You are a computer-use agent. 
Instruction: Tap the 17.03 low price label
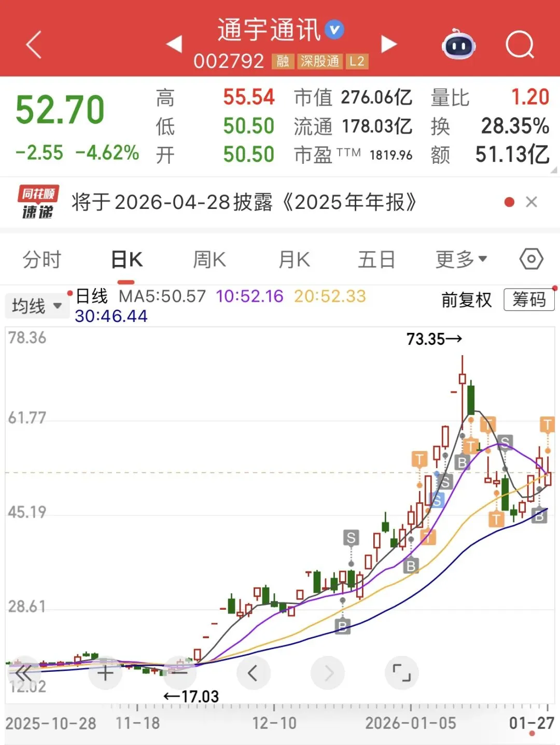[x=191, y=696]
